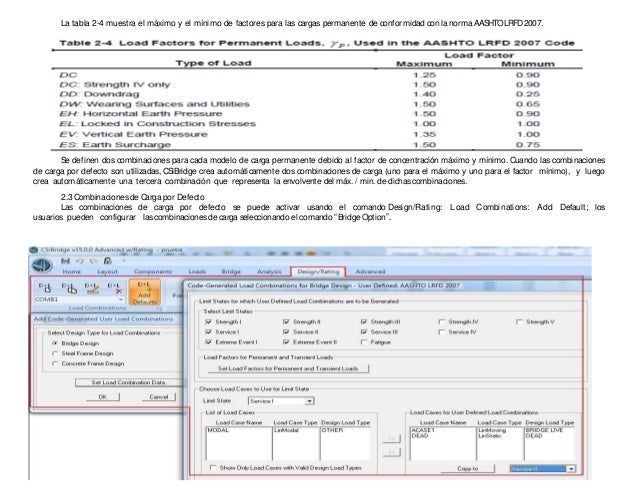The width and height of the screenshot is (638, 493).
Task: Click the first D+L new load combination icon
Action: (x=45, y=288)
